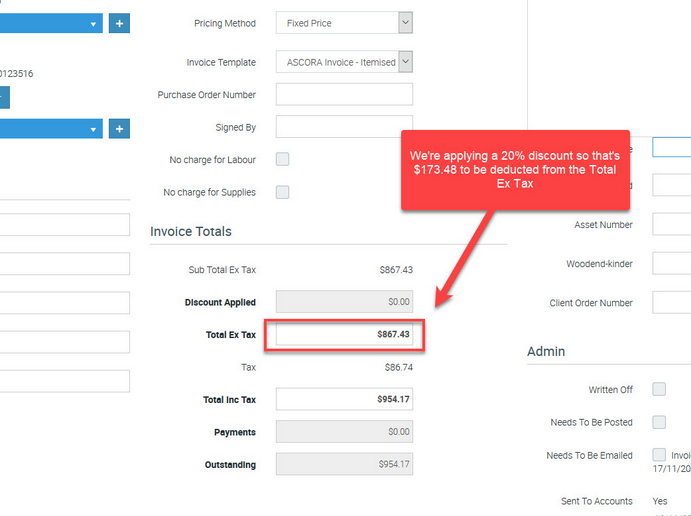691x516 pixels.
Task: Open the Pricing Method dropdown
Action: pyautogui.click(x=344, y=23)
